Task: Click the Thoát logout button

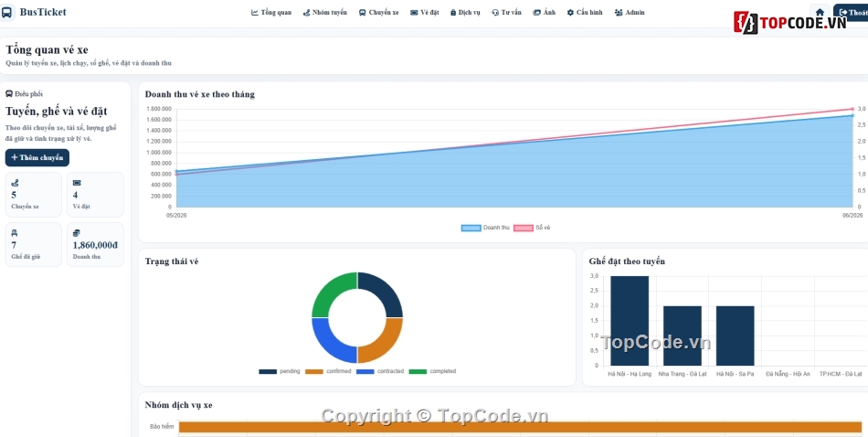Action: point(852,12)
